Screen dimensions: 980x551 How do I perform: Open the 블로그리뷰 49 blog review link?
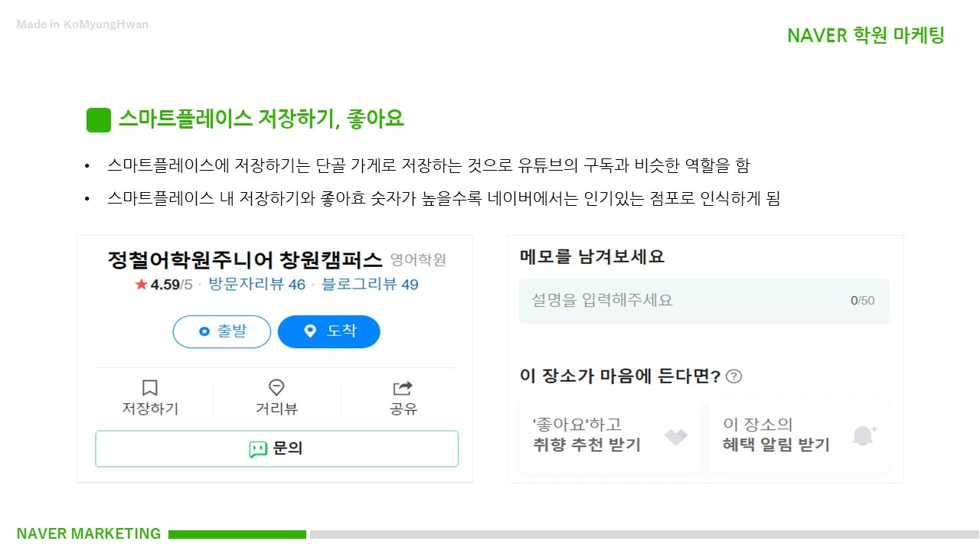371,284
